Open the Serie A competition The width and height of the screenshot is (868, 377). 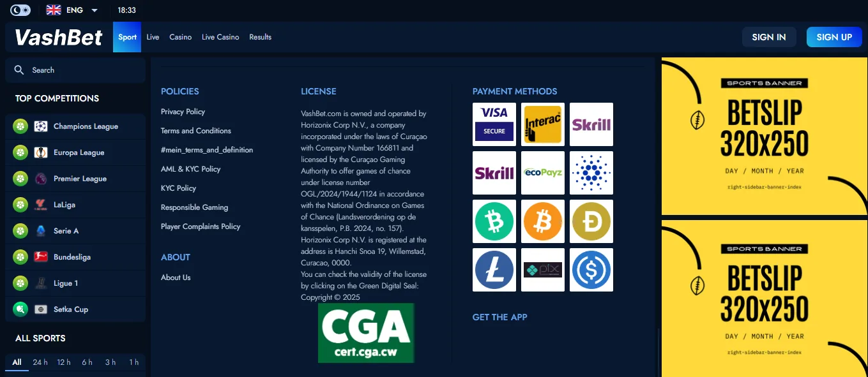click(75, 231)
